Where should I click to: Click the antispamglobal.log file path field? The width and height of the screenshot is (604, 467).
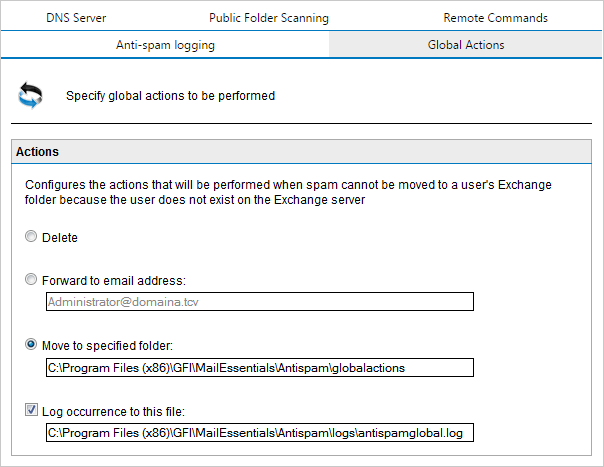point(260,433)
